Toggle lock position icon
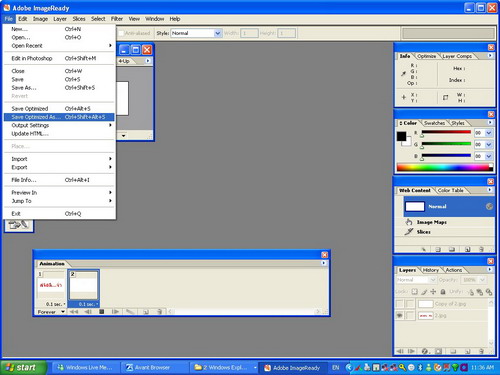The height and width of the screenshot is (375, 500). 433,292
